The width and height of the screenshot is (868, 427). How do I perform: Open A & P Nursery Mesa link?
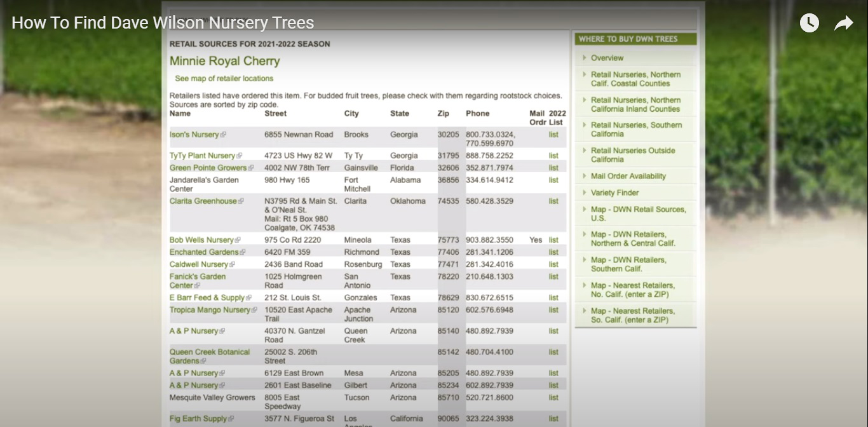point(193,373)
